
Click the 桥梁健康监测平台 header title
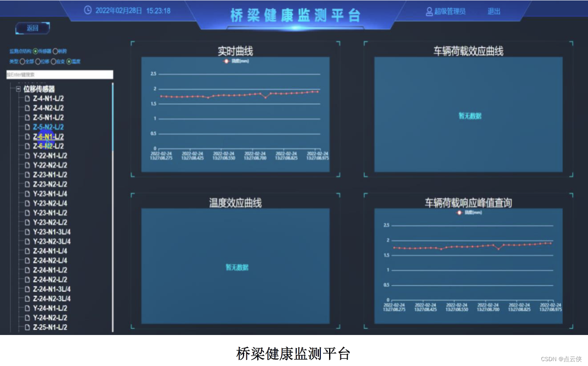tap(295, 16)
